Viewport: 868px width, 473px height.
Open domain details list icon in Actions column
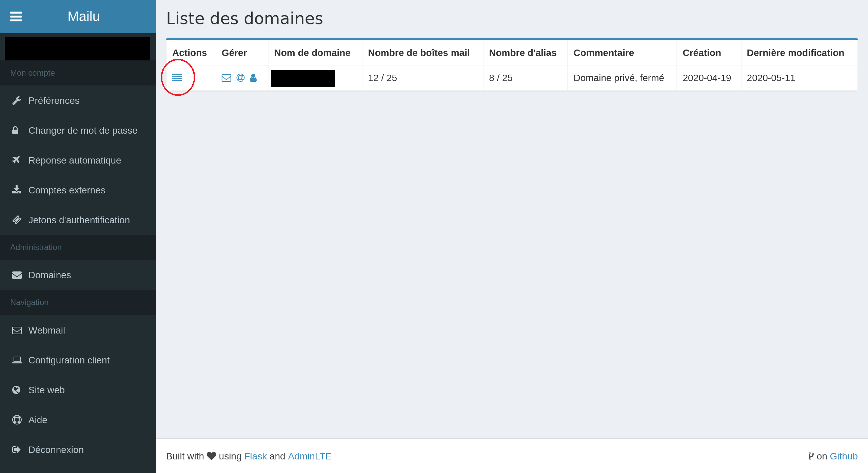pos(177,78)
